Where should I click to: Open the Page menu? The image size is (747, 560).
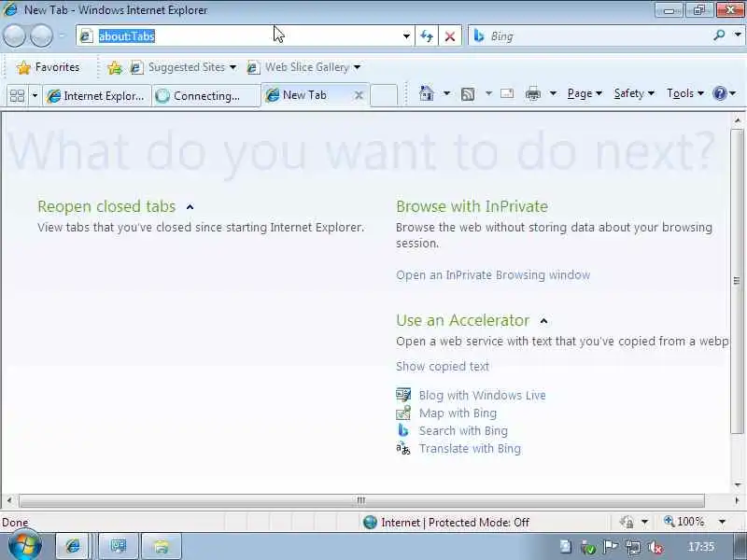585,93
